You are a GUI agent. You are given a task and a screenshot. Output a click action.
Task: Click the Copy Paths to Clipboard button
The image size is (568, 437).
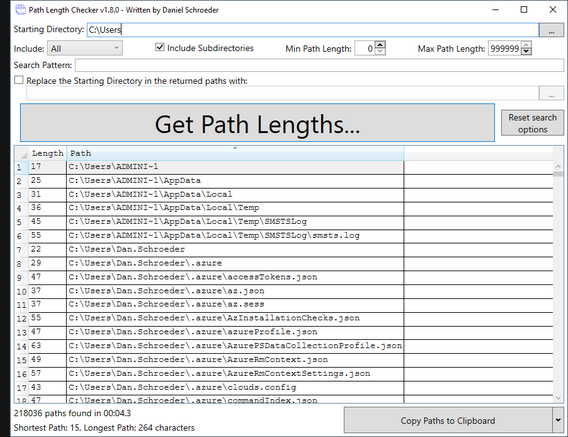[x=448, y=420]
